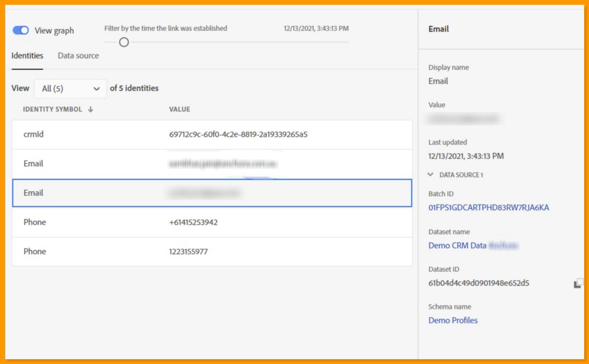Select the first Email identity row

point(212,164)
